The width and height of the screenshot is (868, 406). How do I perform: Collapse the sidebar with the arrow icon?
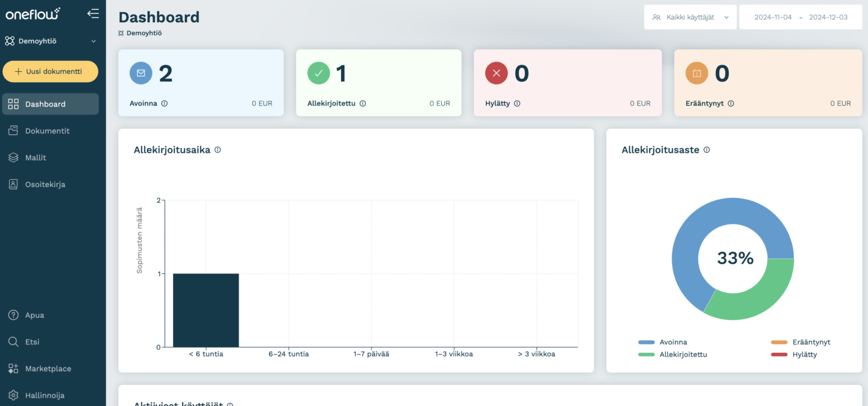93,13
